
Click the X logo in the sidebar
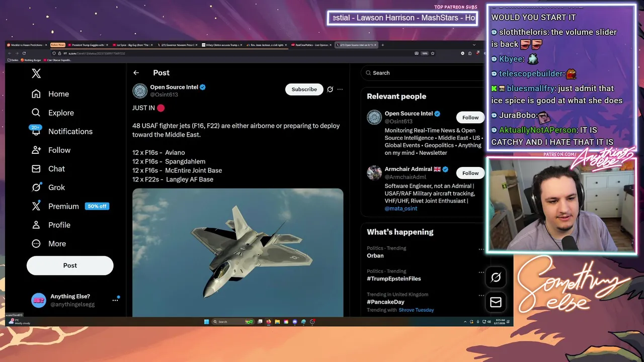pos(36,73)
